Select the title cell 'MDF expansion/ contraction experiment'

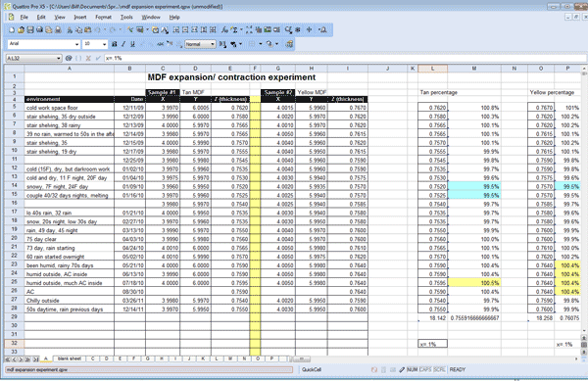point(231,77)
